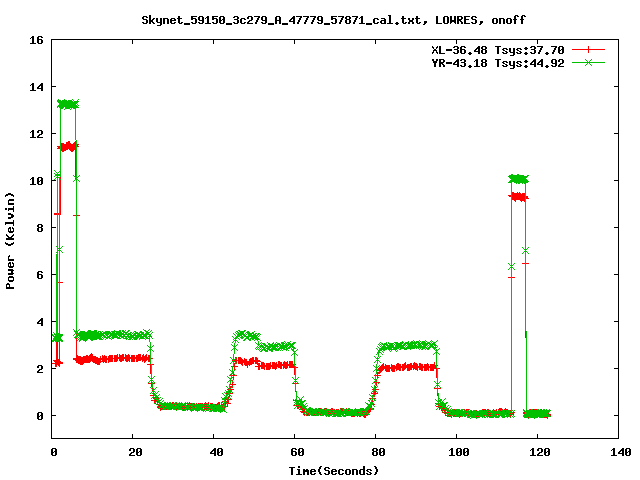This screenshot has width=640, height=480.
Task: Click x-axis tick label 60
Action: pos(297,452)
